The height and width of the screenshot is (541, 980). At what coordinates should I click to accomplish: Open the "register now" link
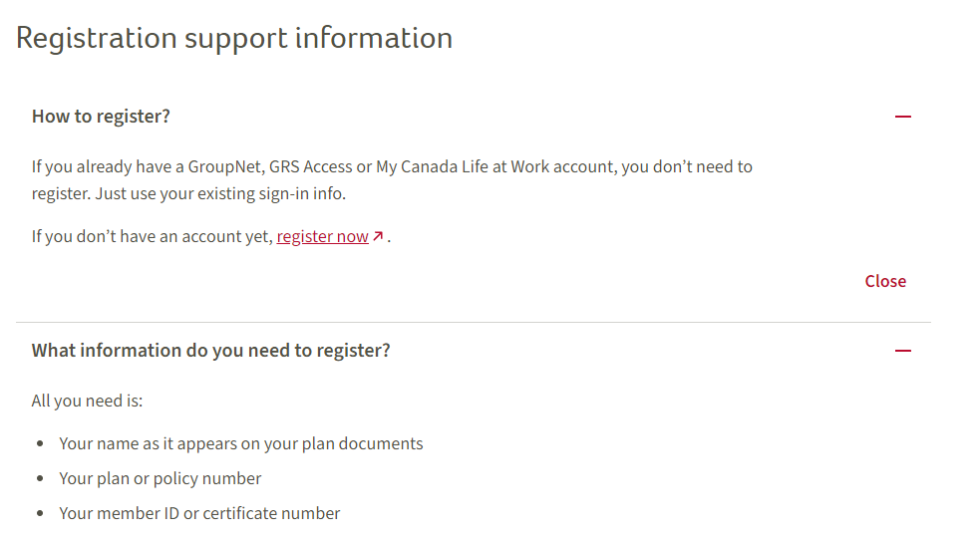click(x=322, y=237)
